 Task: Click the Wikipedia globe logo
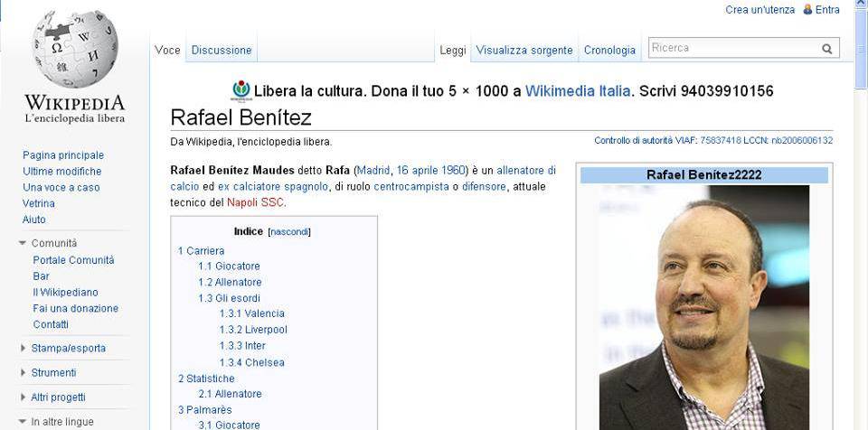(75, 50)
